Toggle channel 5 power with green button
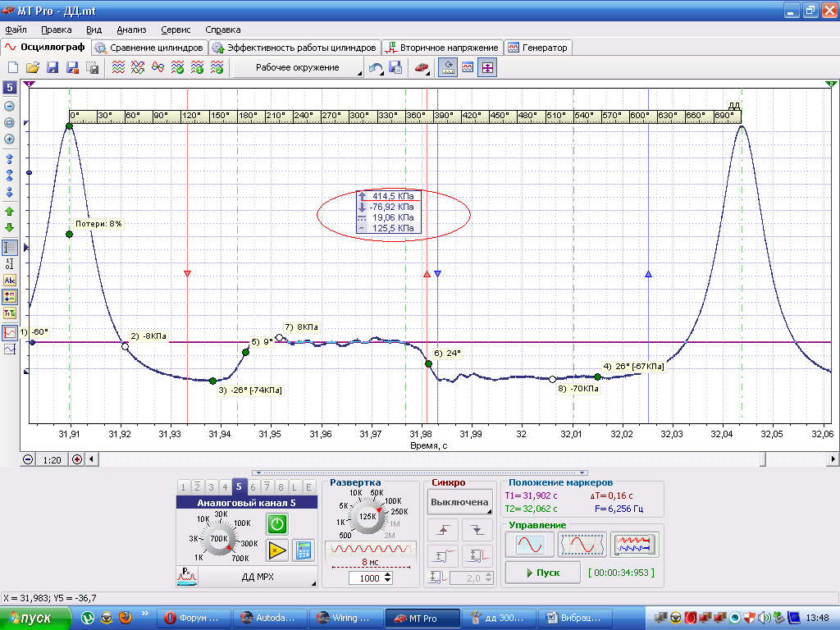Image resolution: width=840 pixels, height=630 pixels. tap(277, 523)
